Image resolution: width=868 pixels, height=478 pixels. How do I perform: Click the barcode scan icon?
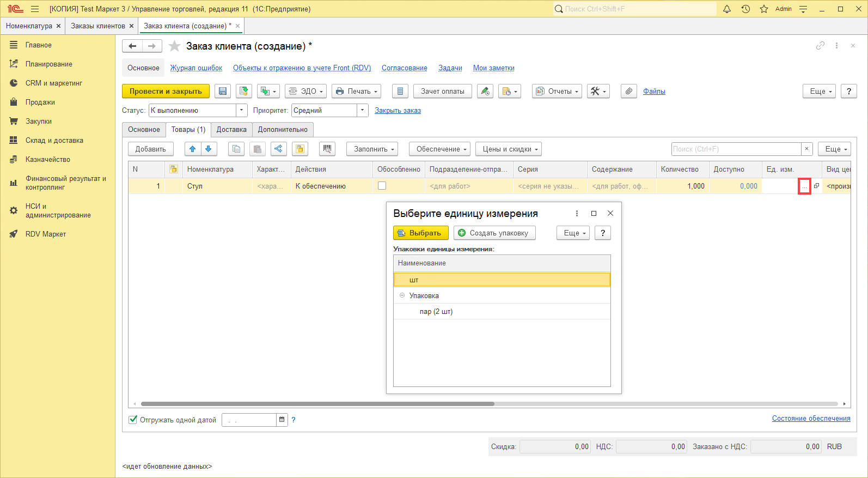[x=327, y=149]
